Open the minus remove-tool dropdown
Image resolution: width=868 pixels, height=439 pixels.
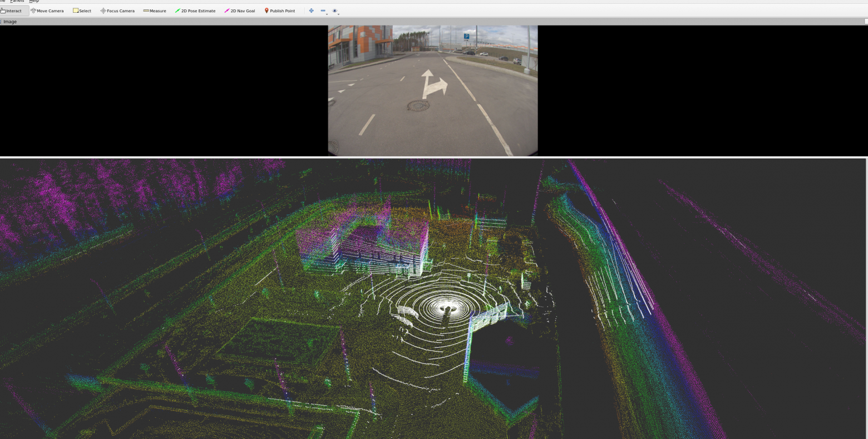pos(323,11)
